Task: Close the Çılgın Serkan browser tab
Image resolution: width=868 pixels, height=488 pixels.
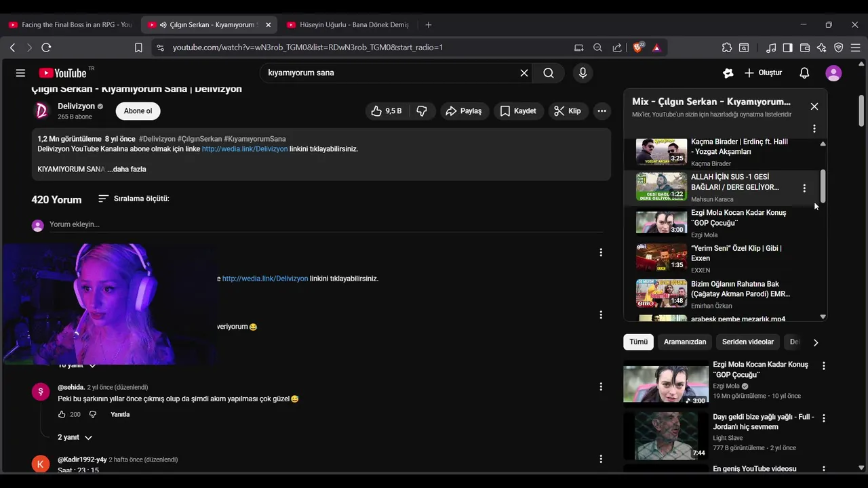Action: click(x=268, y=25)
